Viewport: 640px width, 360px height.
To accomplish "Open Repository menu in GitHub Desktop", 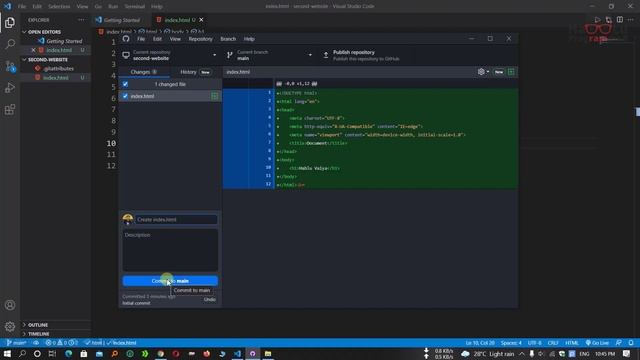I will [x=200, y=39].
